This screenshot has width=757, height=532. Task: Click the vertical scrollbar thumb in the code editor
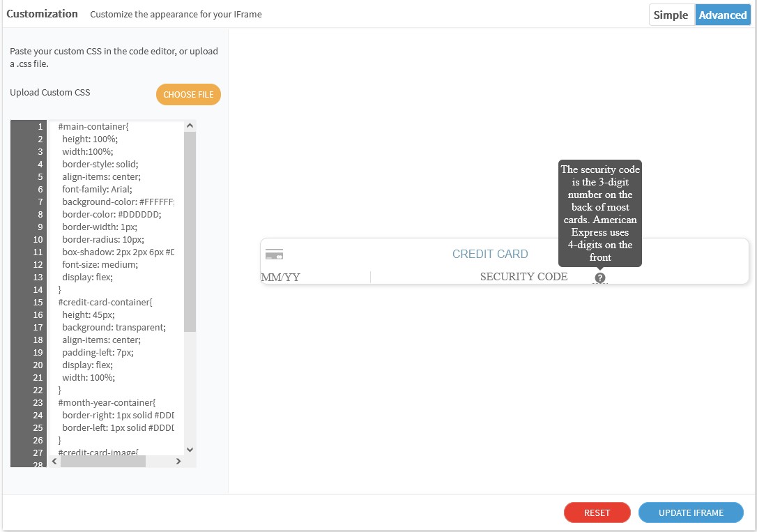click(190, 230)
